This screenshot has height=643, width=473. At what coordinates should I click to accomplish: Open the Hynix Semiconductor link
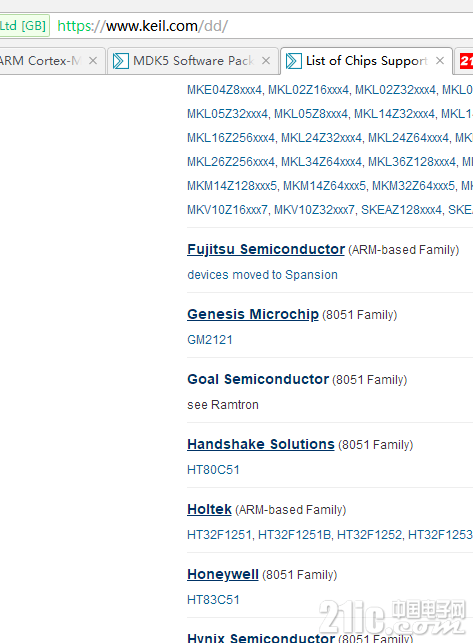(261, 638)
